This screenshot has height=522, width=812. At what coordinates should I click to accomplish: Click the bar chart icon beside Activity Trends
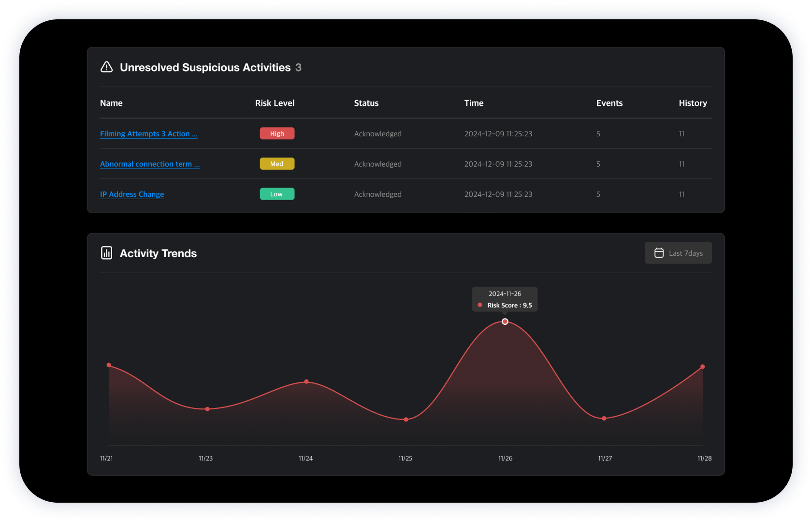pos(106,253)
